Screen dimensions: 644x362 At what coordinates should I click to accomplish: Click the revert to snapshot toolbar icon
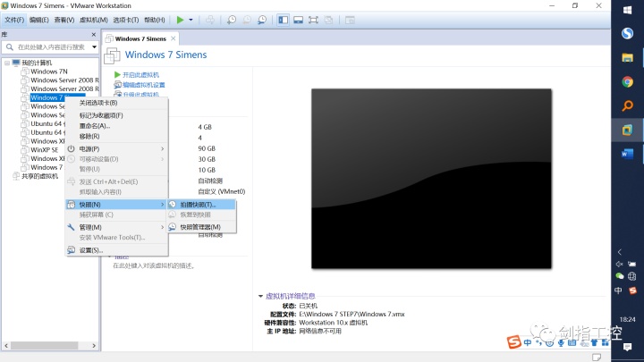[247, 20]
